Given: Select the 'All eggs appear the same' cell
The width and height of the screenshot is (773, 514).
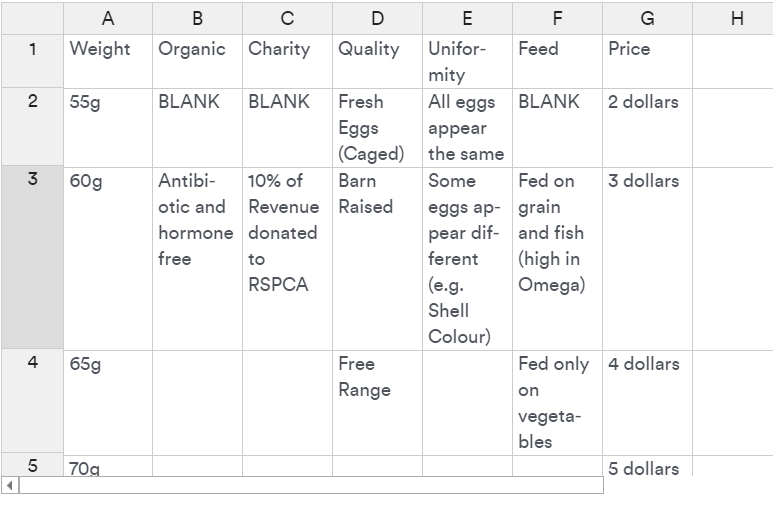Looking at the screenshot, I should click(x=467, y=127).
